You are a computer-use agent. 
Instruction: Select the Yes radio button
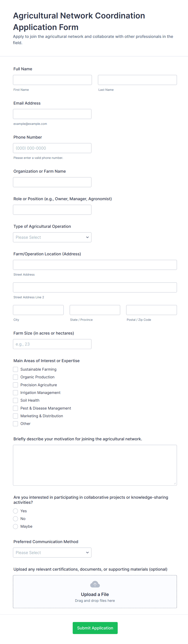click(x=15, y=511)
